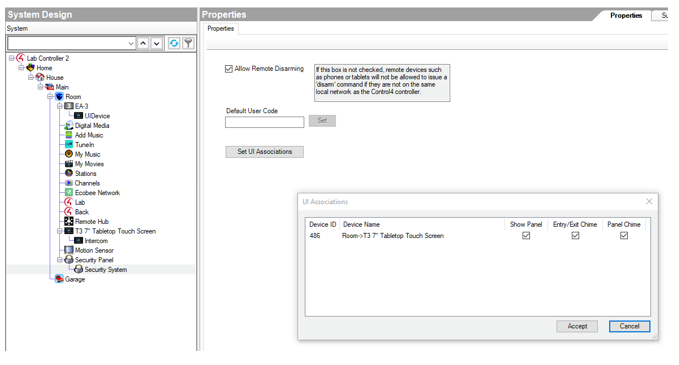The image size is (679, 365).
Task: Open the System search dropdown
Action: coord(131,43)
